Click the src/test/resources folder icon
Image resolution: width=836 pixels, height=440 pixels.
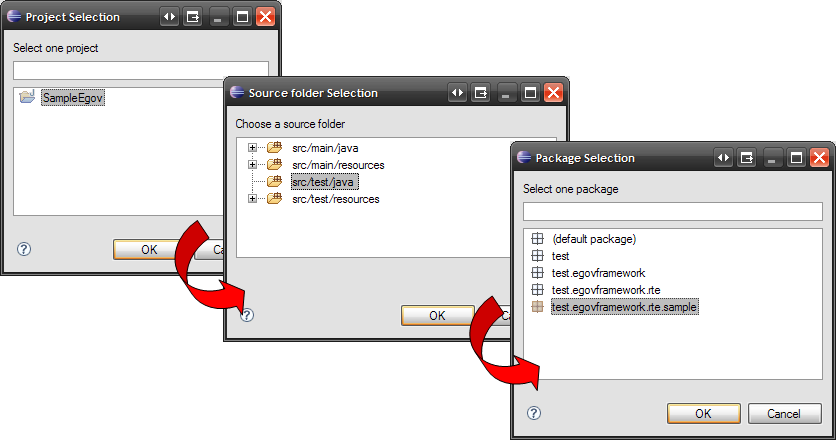click(x=275, y=199)
